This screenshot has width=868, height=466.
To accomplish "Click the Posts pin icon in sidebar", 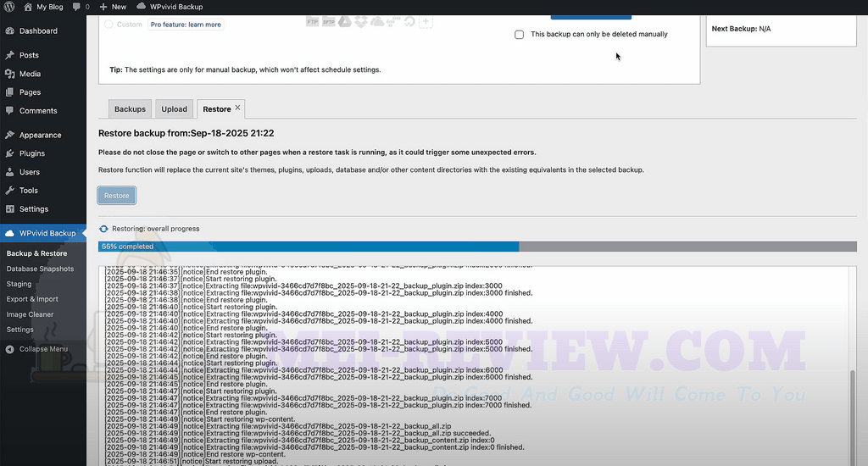I will pyautogui.click(x=9, y=55).
